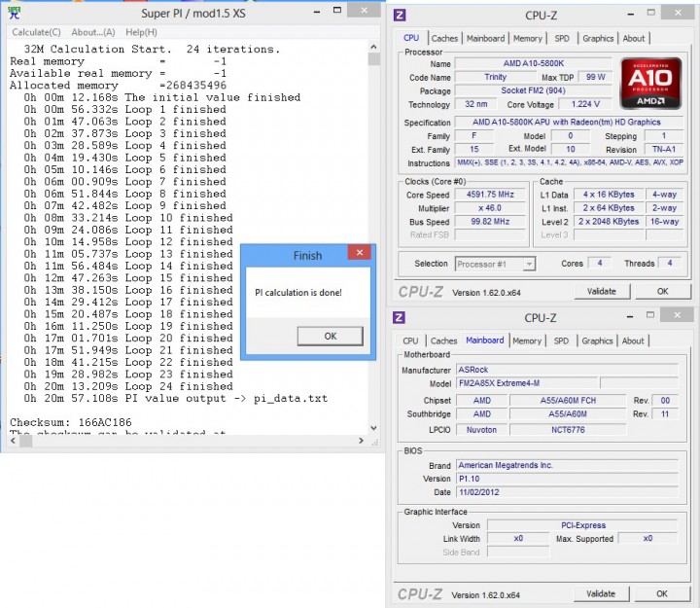Click the Graphic Interface Version PCI-Express field
The image size is (700, 608).
[x=583, y=525]
